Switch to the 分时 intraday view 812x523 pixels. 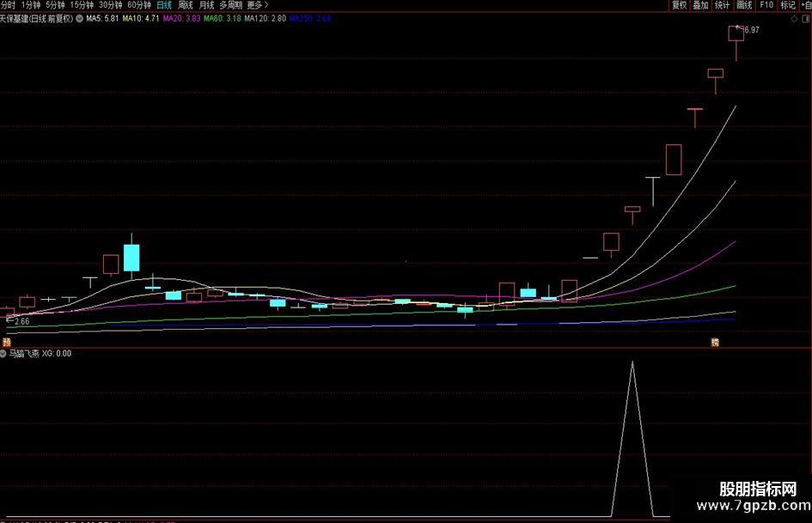pos(8,5)
